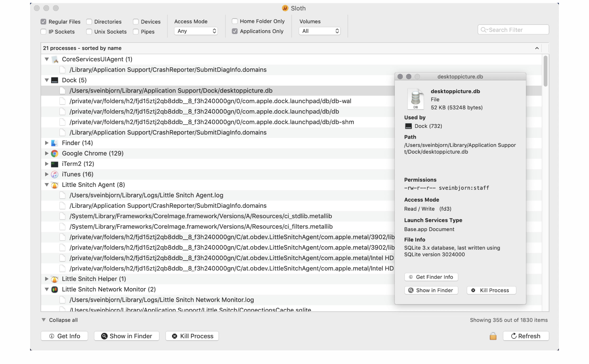Viewport: 589px width, 364px height.
Task: Toggle the Home Folder Only checkbox
Action: tap(235, 21)
